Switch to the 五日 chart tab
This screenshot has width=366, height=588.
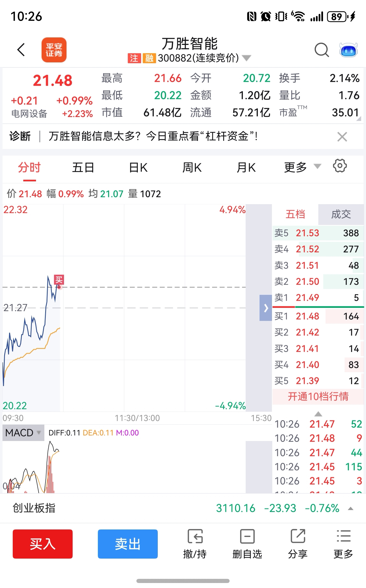(x=83, y=168)
